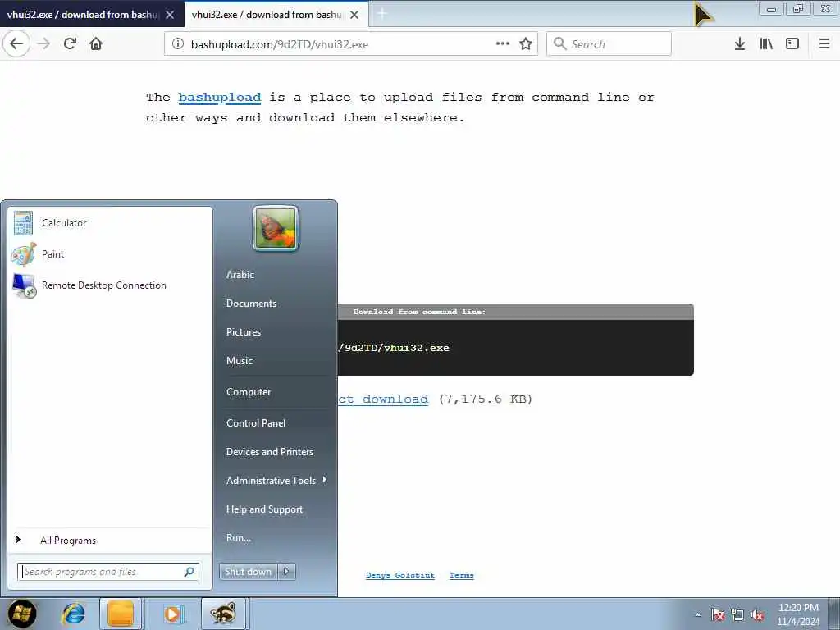Viewport: 840px width, 630px height.
Task: Open the Terms link
Action: pyautogui.click(x=461, y=575)
